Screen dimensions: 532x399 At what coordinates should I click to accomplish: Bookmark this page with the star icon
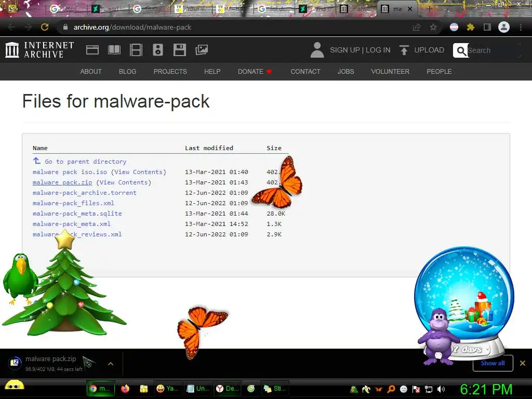coord(433,27)
